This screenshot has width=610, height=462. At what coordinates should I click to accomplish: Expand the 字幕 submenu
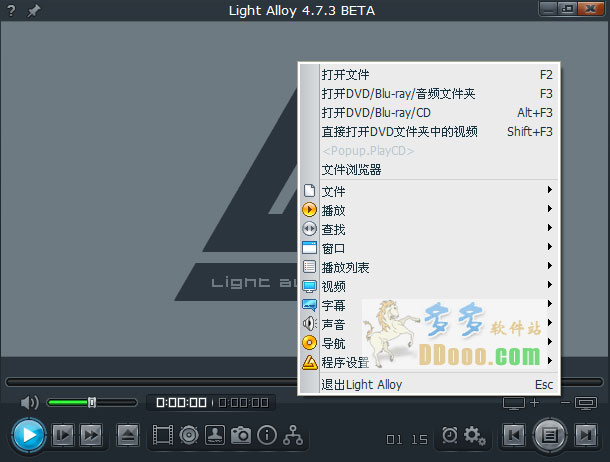click(429, 305)
